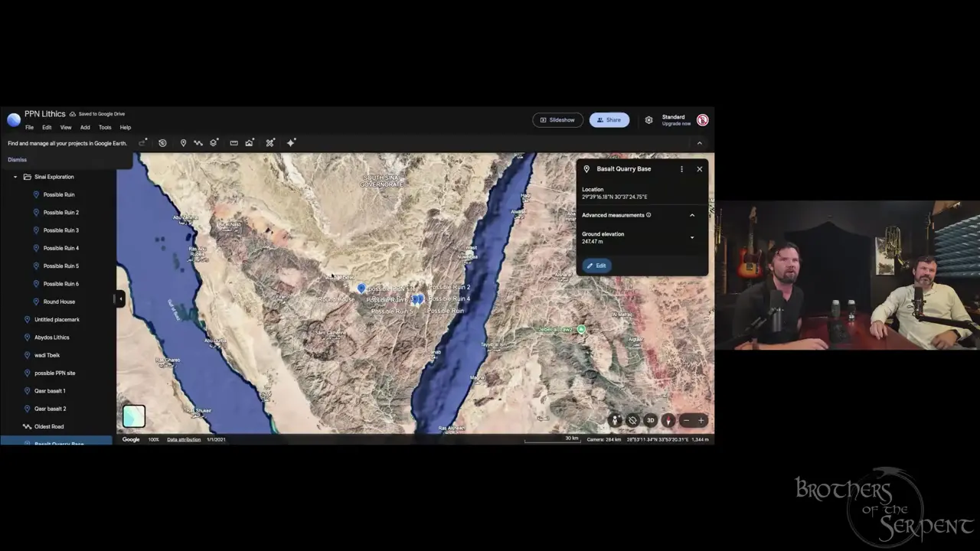The width and height of the screenshot is (980, 551).
Task: Collapse the Advanced measurements section
Action: (x=692, y=215)
